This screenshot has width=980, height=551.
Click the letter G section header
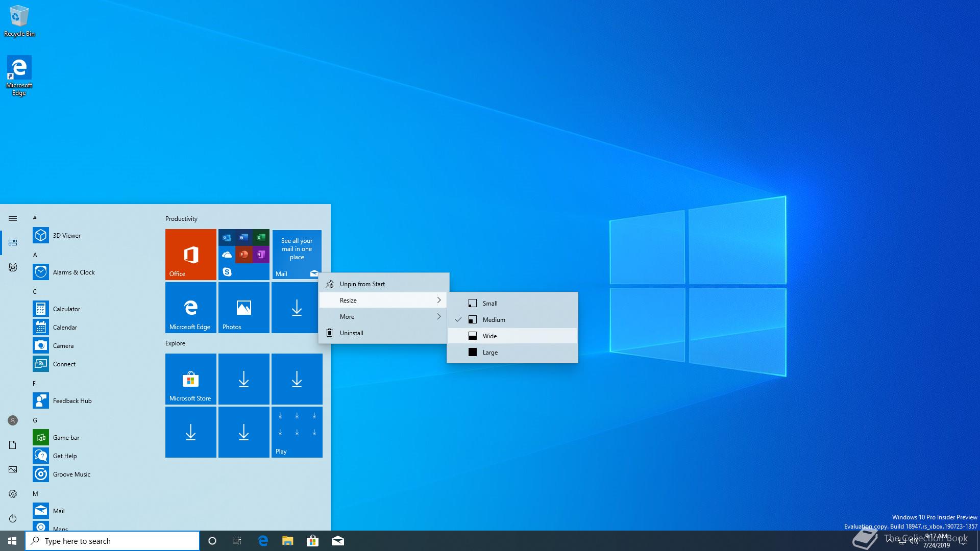click(x=35, y=420)
